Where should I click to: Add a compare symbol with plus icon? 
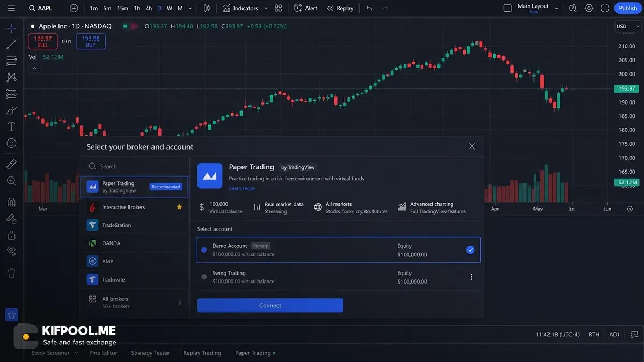[x=74, y=8]
